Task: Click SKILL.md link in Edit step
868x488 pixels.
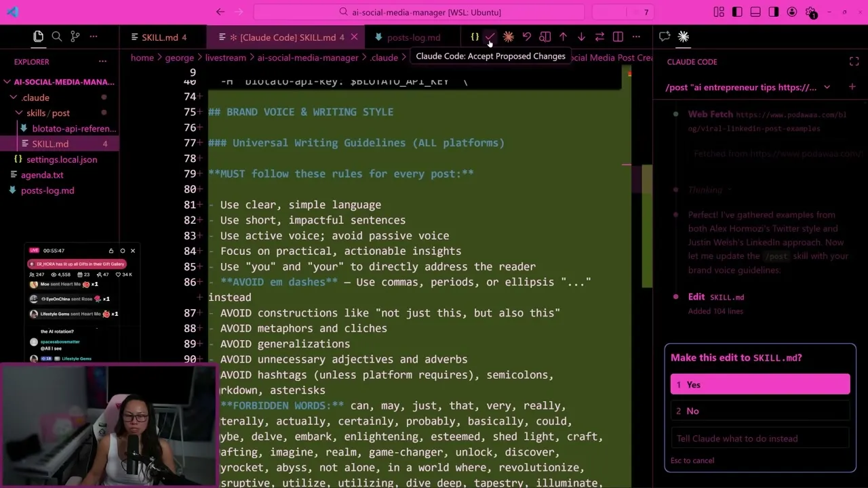Action: pyautogui.click(x=726, y=297)
